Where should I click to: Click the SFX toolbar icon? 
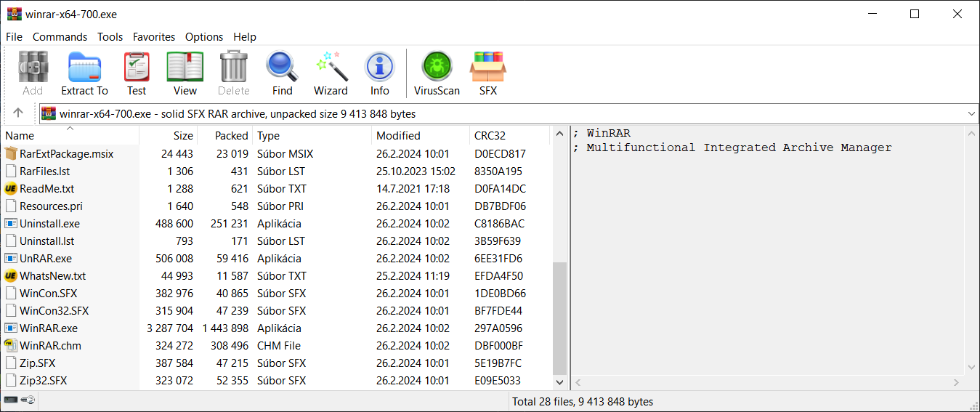(x=487, y=73)
